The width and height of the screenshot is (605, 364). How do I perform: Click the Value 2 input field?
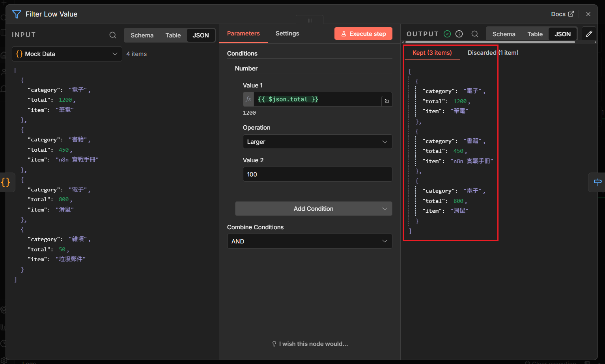point(317,175)
